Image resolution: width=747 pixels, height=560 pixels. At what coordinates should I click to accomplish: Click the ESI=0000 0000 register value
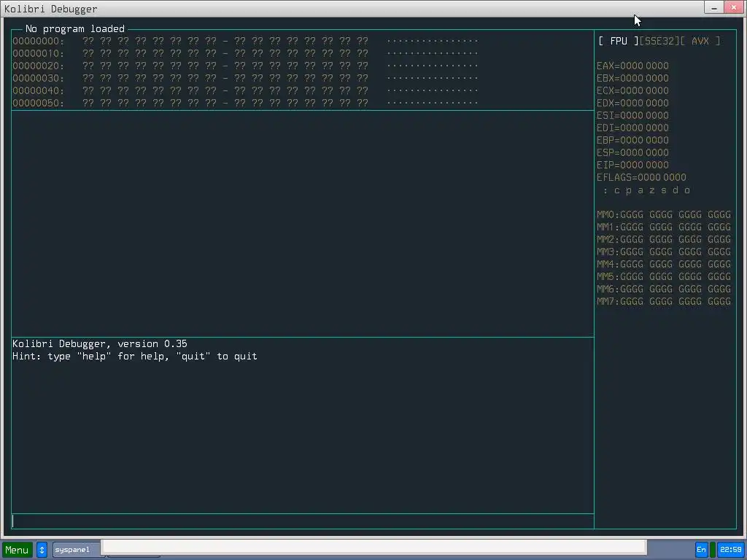click(632, 115)
